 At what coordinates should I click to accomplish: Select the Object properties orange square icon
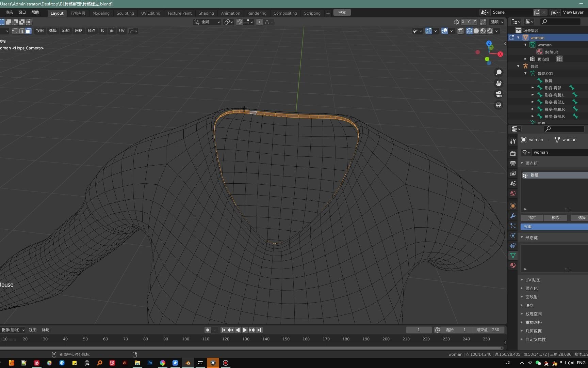513,206
